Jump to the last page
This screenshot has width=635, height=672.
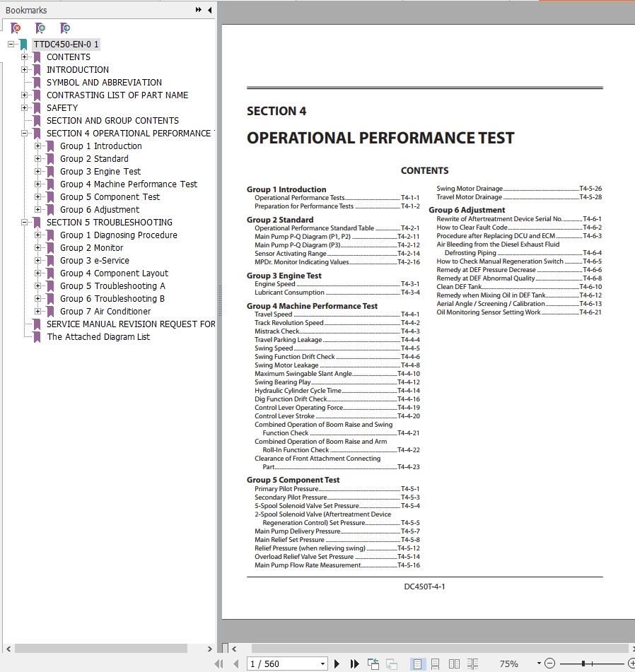click(x=354, y=664)
